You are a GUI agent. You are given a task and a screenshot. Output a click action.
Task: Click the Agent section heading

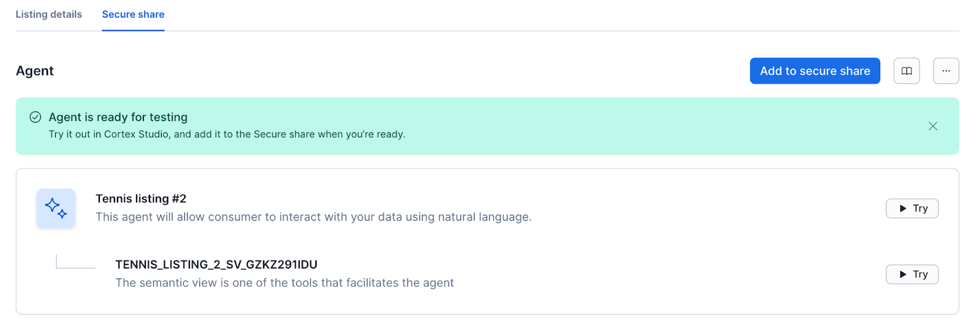pos(35,71)
